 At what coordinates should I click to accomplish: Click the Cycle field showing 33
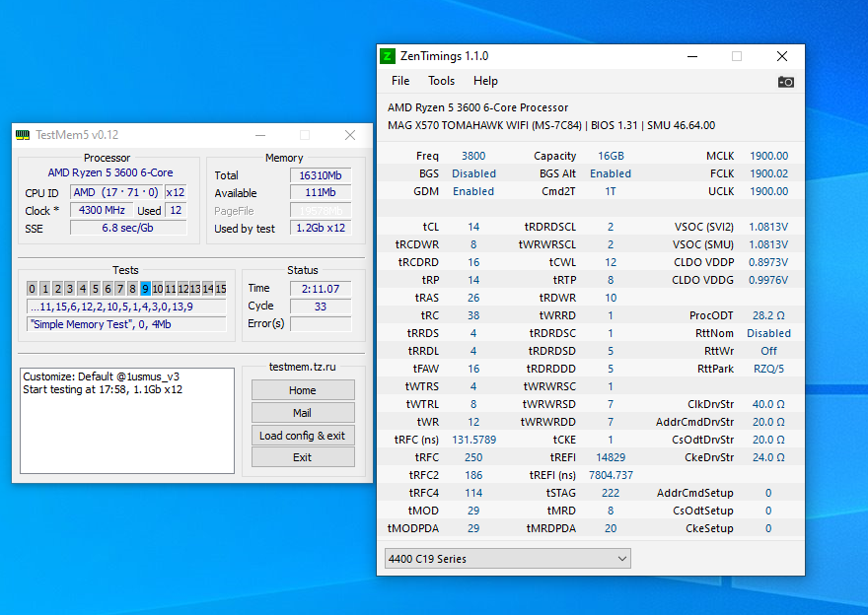coord(321,306)
